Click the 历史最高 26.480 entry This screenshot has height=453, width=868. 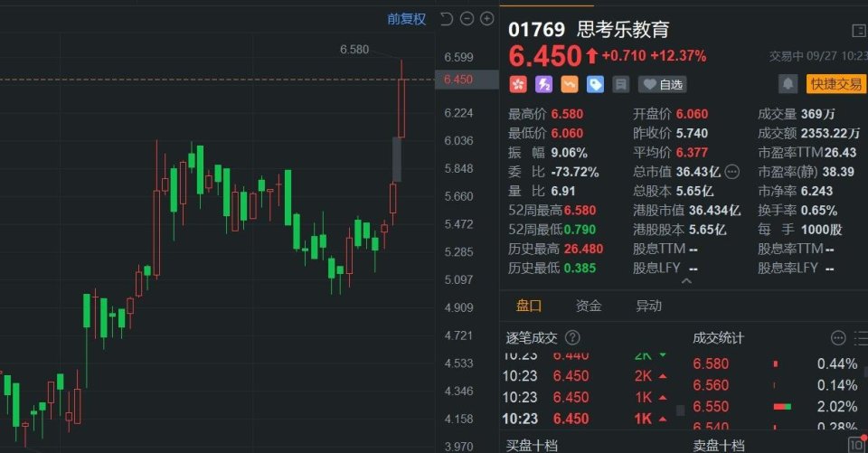pos(556,249)
